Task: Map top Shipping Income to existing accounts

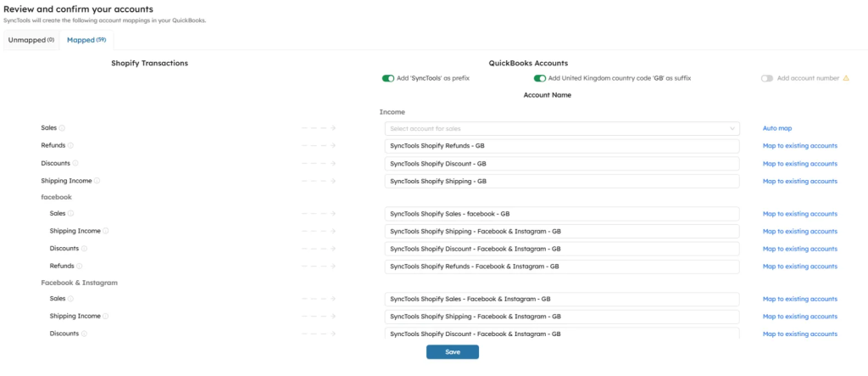Action: pos(799,181)
